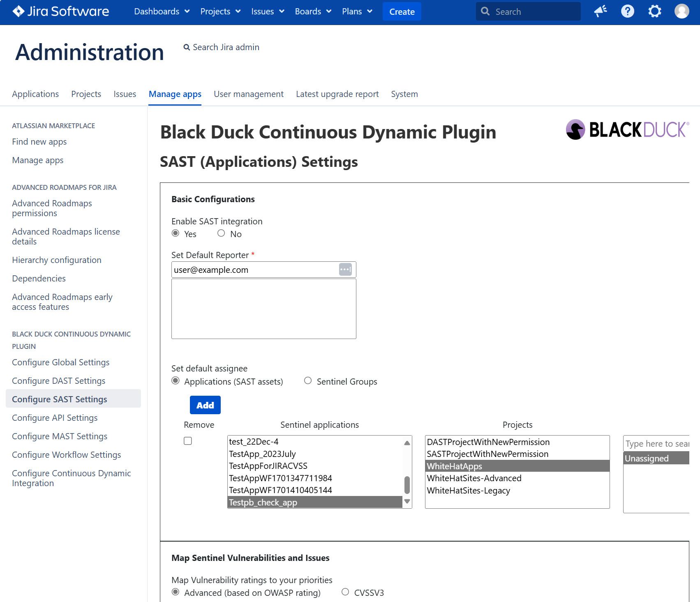Switch to the Applications admin tab
The image size is (700, 602).
coord(35,94)
